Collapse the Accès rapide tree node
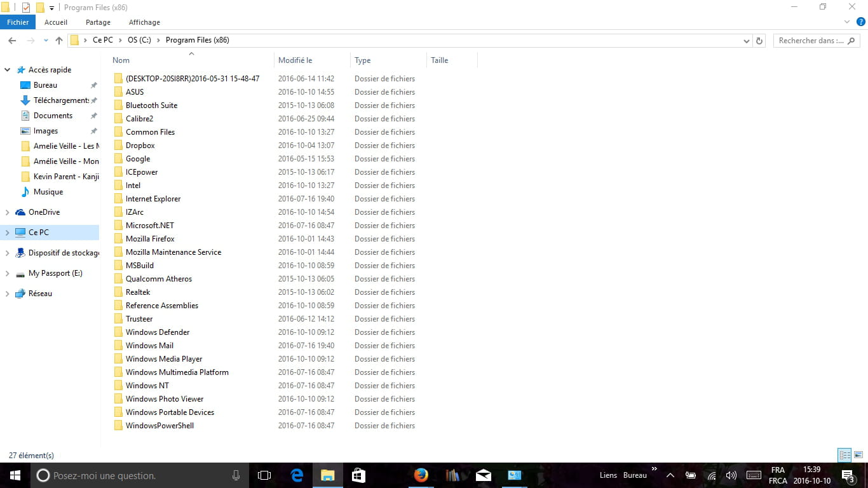This screenshot has width=868, height=488. coord(7,70)
